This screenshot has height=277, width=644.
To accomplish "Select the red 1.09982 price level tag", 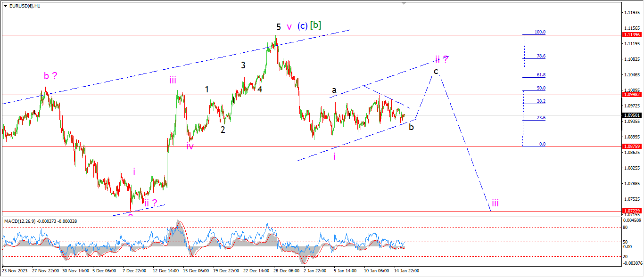I will (631, 95).
